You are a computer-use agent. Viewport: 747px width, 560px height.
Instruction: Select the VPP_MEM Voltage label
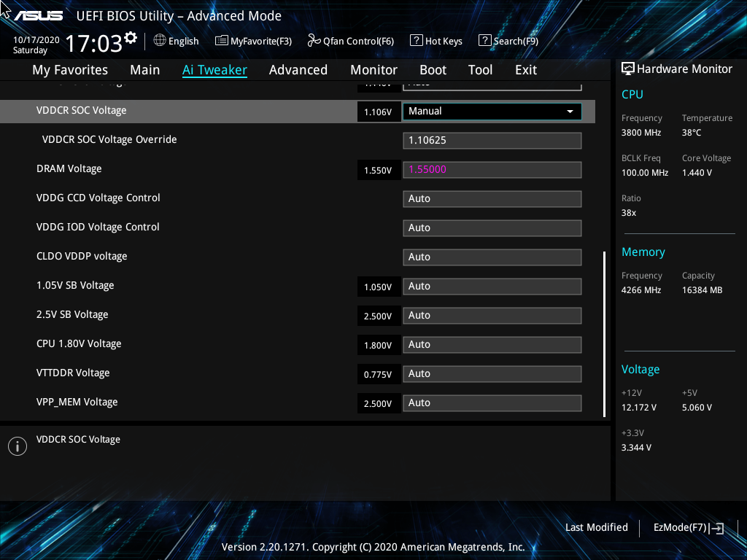tap(77, 402)
